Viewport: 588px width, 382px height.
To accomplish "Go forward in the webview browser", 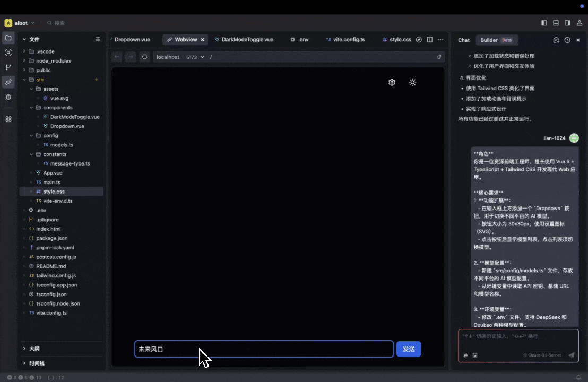I will tap(131, 57).
